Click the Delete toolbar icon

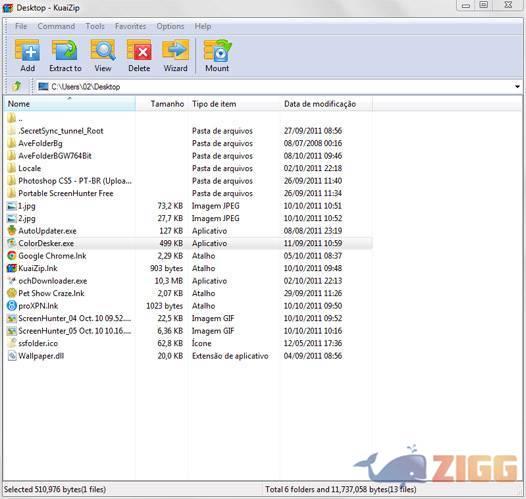[x=139, y=56]
